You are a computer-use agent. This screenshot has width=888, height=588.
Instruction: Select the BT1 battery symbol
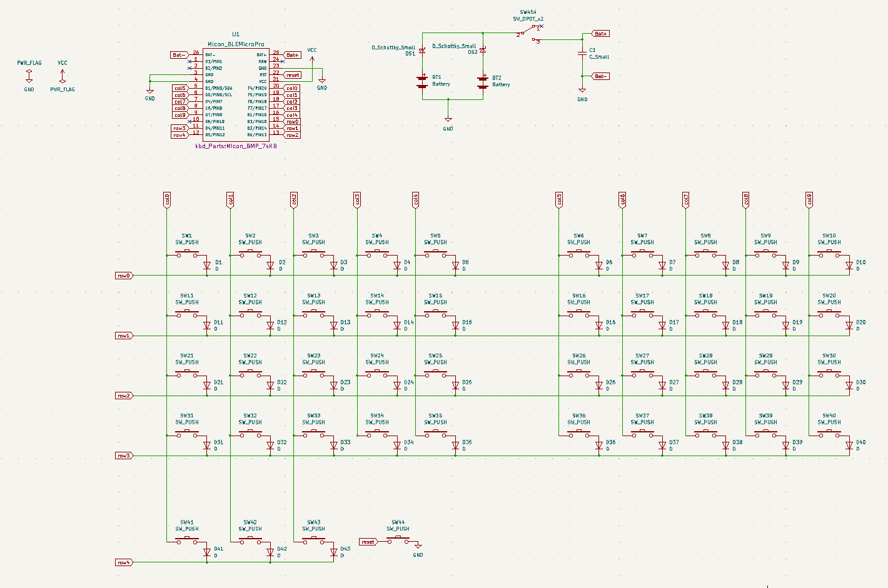point(423,81)
